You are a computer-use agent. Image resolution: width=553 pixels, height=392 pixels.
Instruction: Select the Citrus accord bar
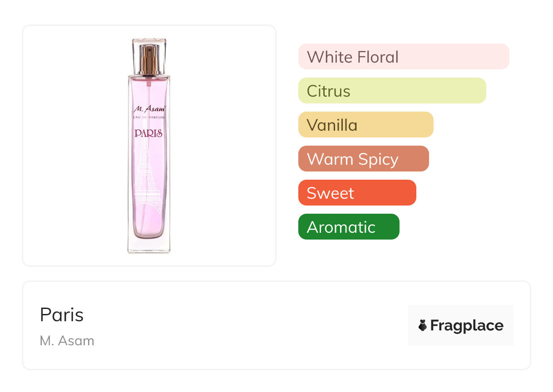pyautogui.click(x=392, y=91)
